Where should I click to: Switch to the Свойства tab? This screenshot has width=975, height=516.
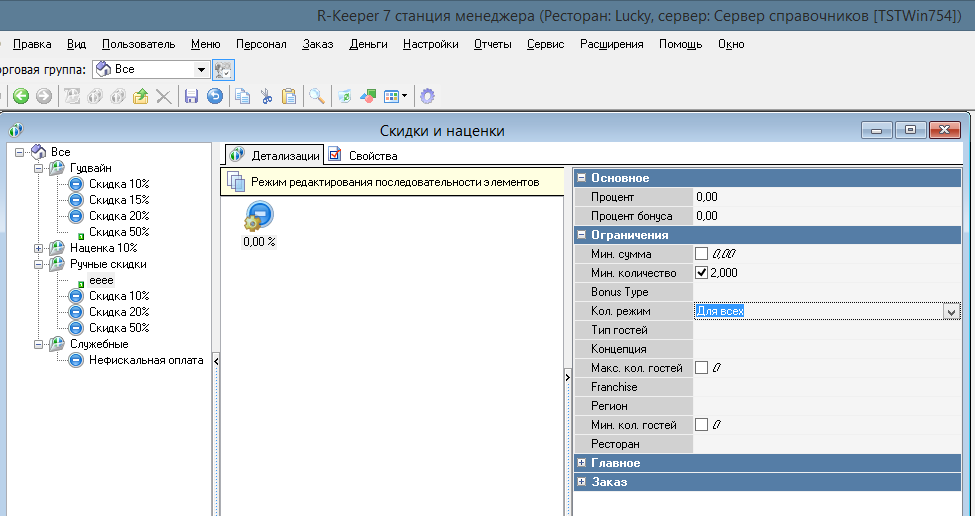(364, 155)
